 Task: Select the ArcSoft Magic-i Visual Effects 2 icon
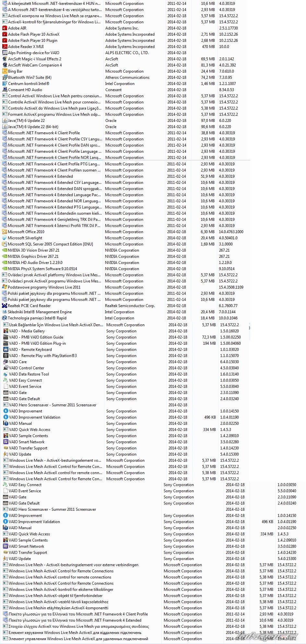click(5, 59)
